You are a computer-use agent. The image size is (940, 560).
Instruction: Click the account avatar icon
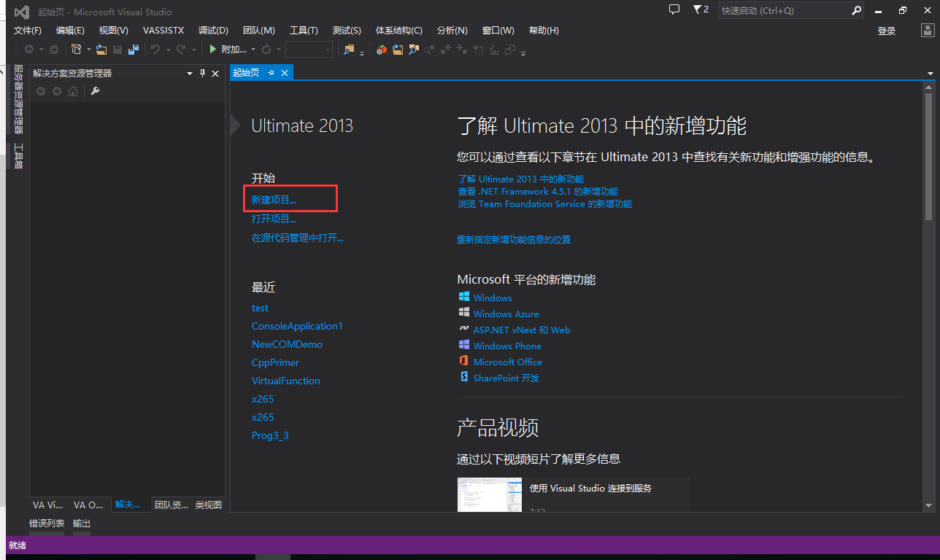(x=927, y=30)
